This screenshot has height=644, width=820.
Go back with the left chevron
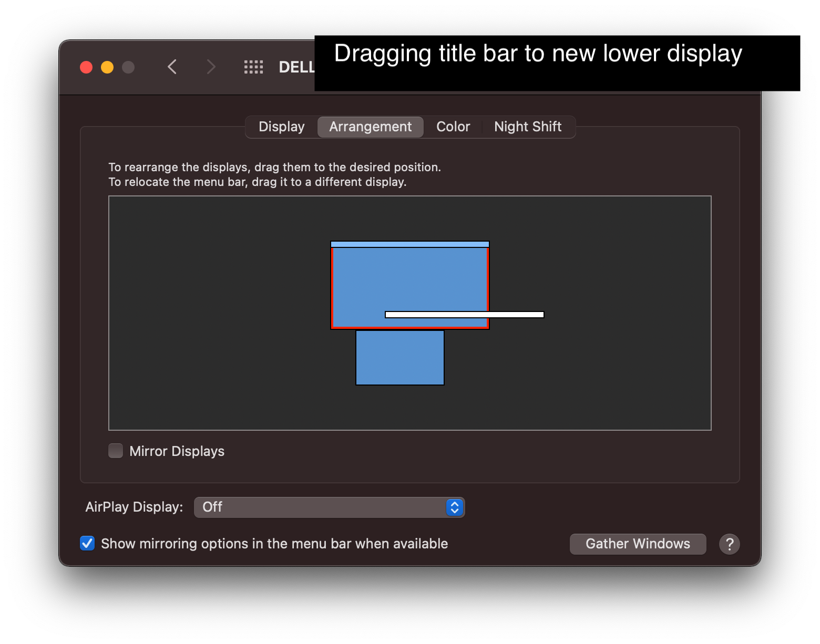[172, 67]
